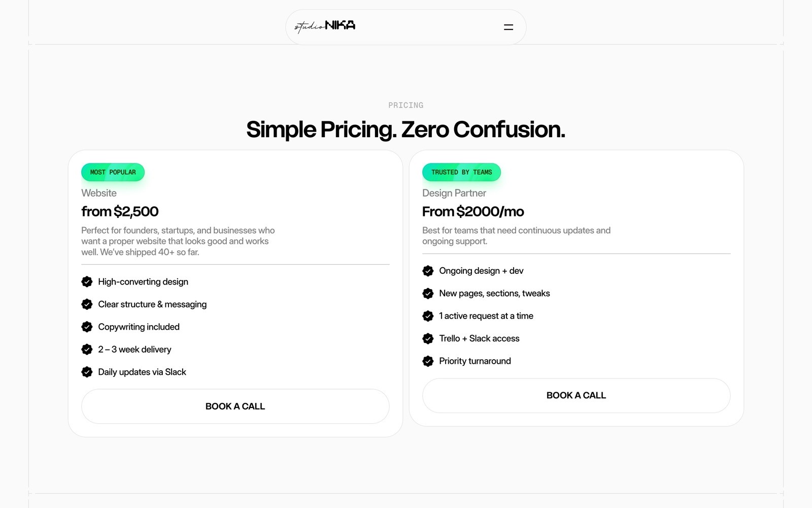The height and width of the screenshot is (508, 812).
Task: Click the checkmark beside Trello + Slack access
Action: point(428,338)
